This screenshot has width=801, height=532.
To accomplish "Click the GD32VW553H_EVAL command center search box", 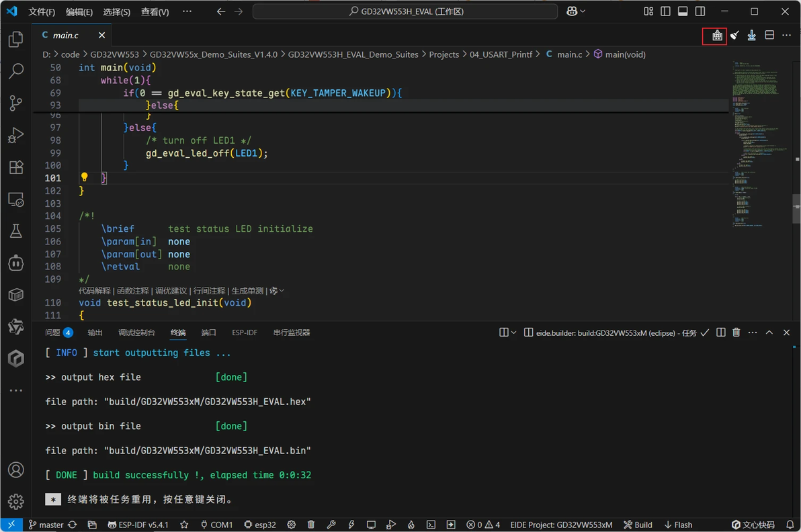I will pos(405,11).
